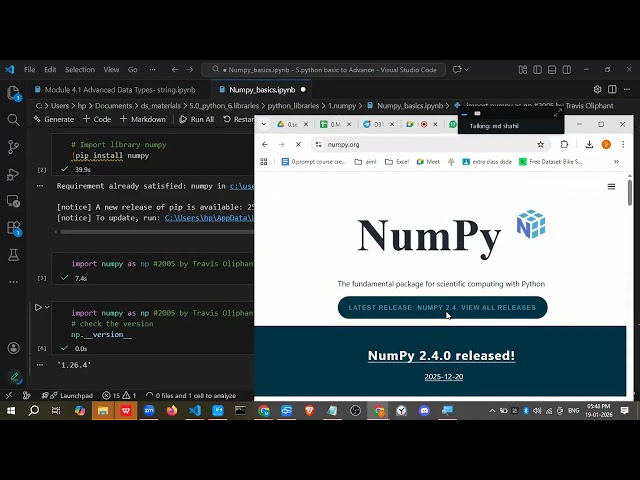Click the Generate button in notebook toolbar
Image resolution: width=640 pixels, height=480 pixels.
click(54, 119)
